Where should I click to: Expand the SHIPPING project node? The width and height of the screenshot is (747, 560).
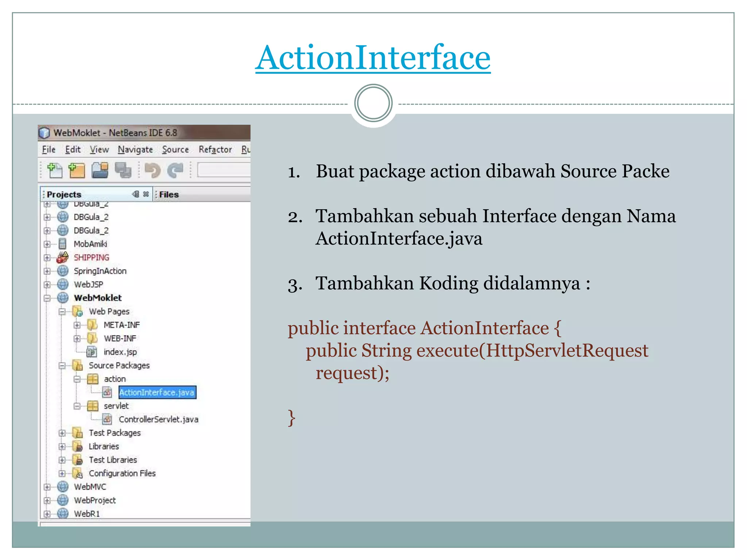47,258
